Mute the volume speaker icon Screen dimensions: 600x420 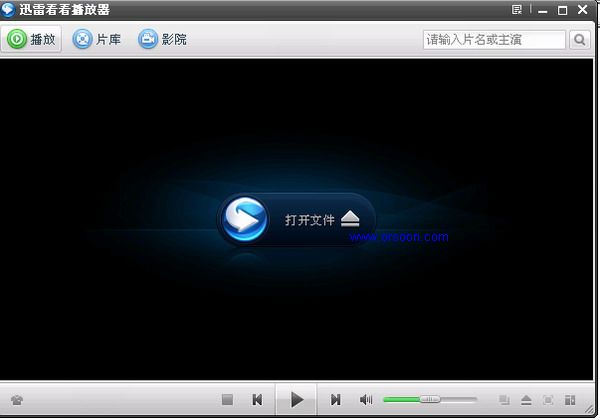366,399
